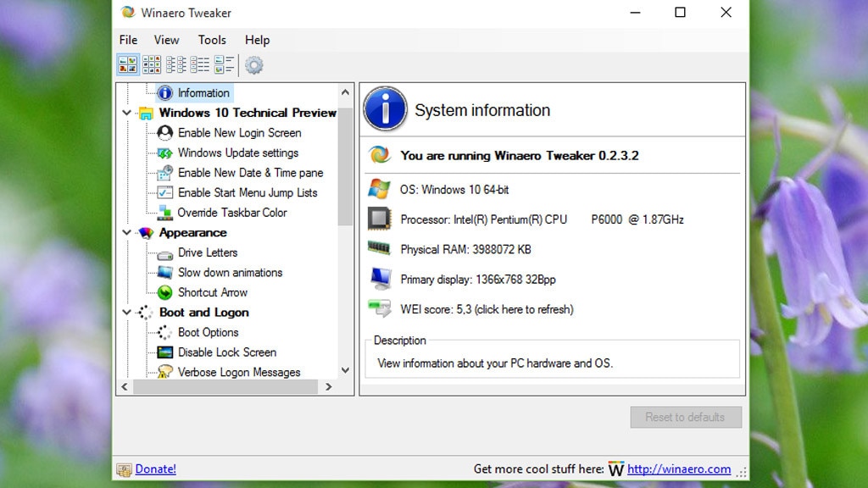868x488 pixels.
Task: Click the processor chip icon
Action: (379, 219)
